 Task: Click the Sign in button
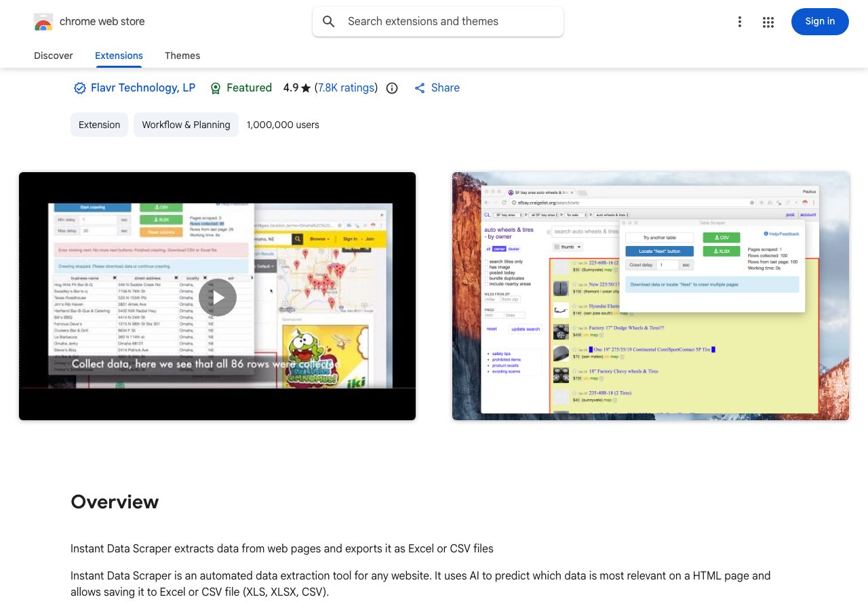coord(820,22)
